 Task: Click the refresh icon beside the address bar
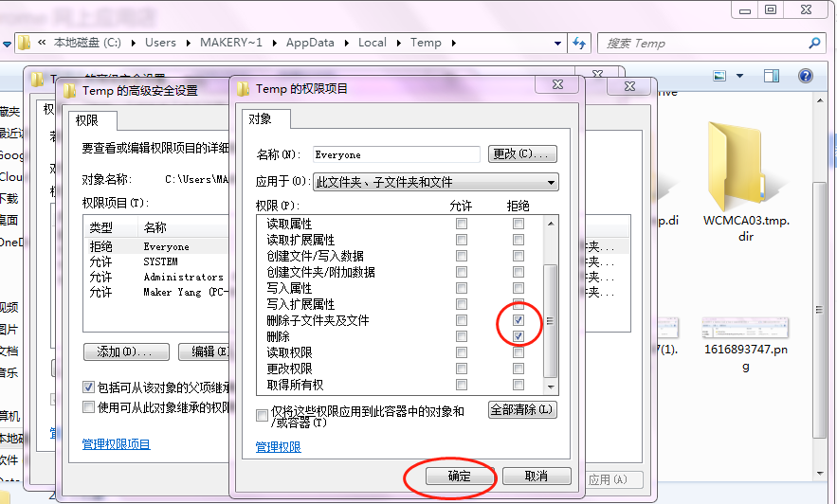pyautogui.click(x=579, y=43)
